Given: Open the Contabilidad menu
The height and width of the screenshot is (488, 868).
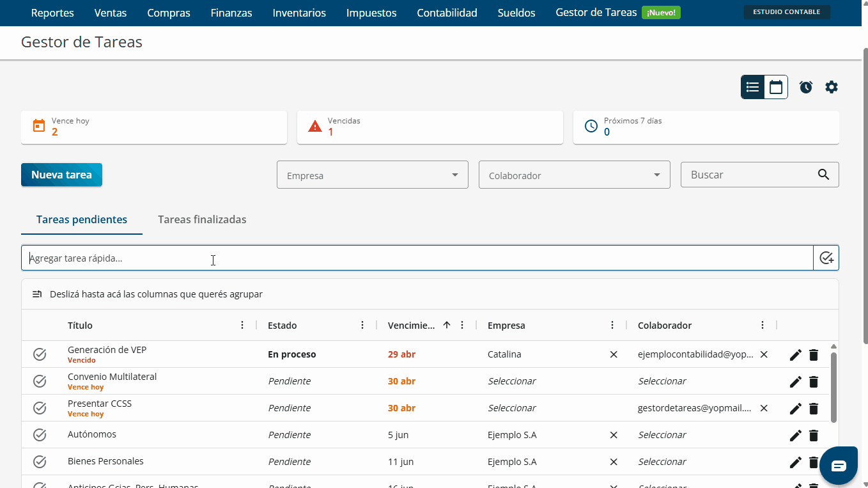Looking at the screenshot, I should (447, 13).
